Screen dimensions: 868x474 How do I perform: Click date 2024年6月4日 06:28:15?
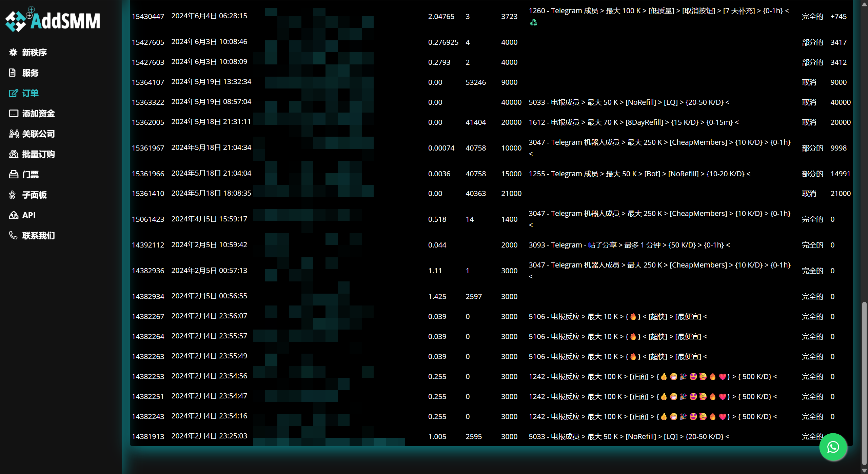click(x=209, y=16)
